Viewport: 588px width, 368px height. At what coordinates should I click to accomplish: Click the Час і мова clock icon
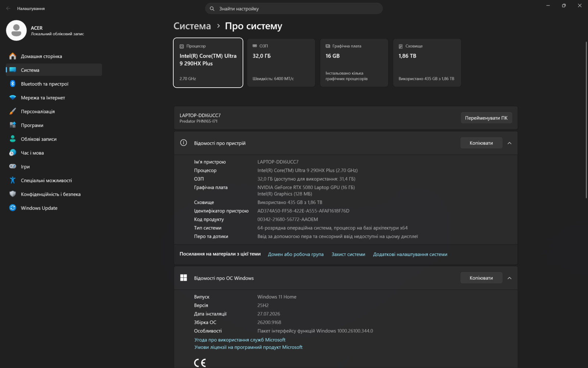coord(12,153)
